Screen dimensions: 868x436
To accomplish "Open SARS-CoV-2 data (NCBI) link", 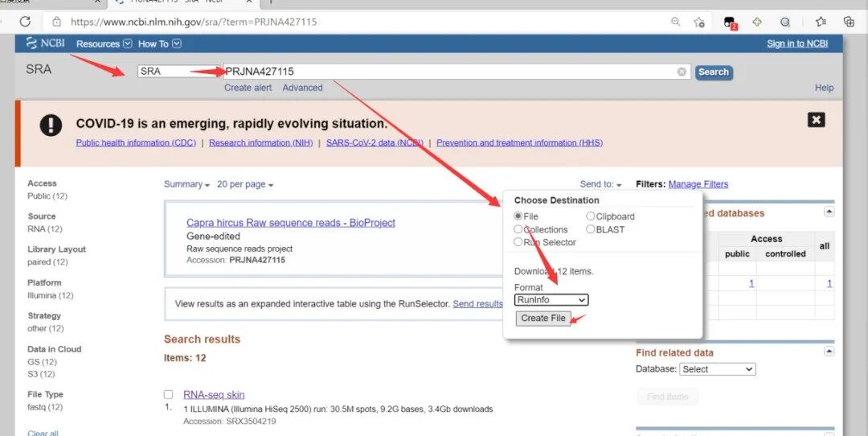I will click(x=375, y=142).
